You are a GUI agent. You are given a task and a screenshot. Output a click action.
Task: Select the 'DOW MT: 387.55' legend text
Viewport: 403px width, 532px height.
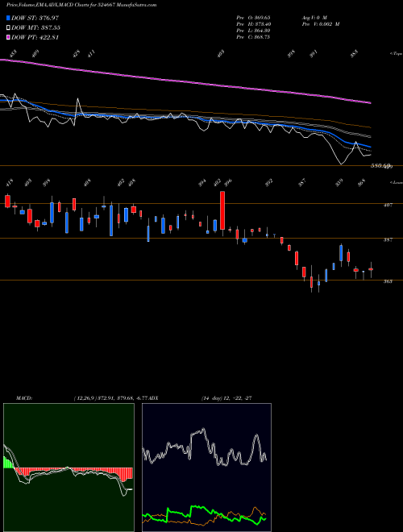tap(36, 27)
